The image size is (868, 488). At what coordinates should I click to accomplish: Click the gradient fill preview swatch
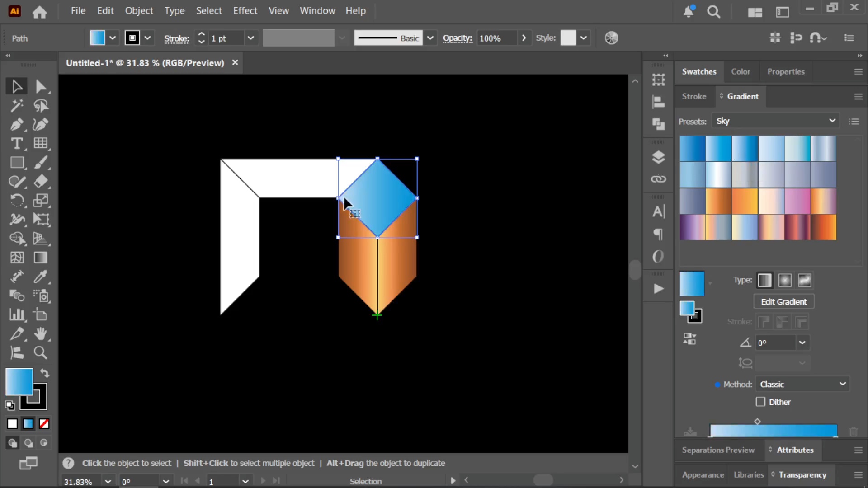click(692, 283)
